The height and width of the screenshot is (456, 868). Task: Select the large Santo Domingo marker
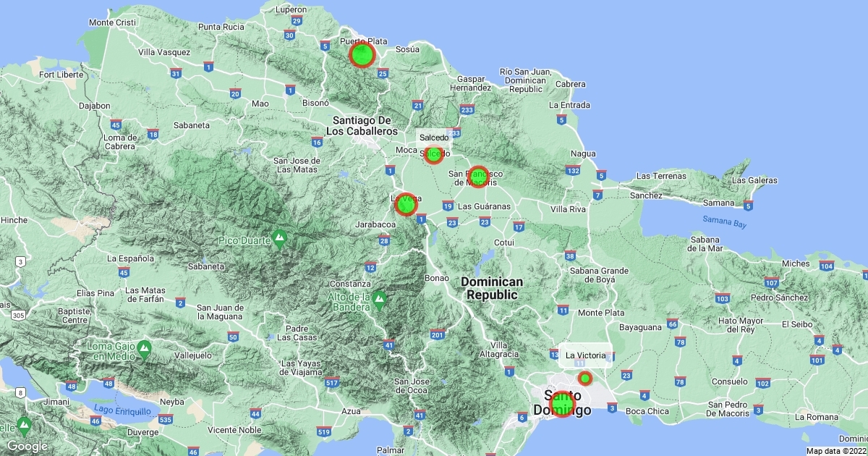(562, 403)
